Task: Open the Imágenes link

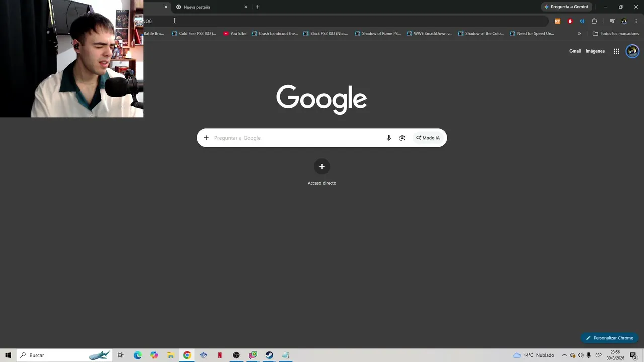Action: point(595,51)
